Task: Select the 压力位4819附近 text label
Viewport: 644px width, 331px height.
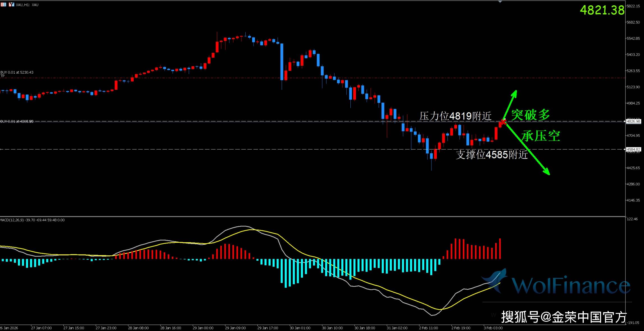Action: click(455, 116)
